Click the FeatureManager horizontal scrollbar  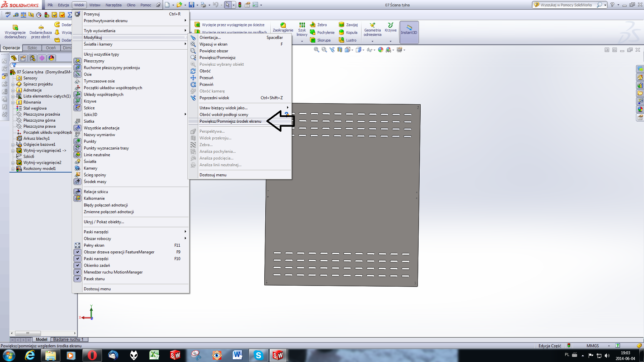pos(43,334)
